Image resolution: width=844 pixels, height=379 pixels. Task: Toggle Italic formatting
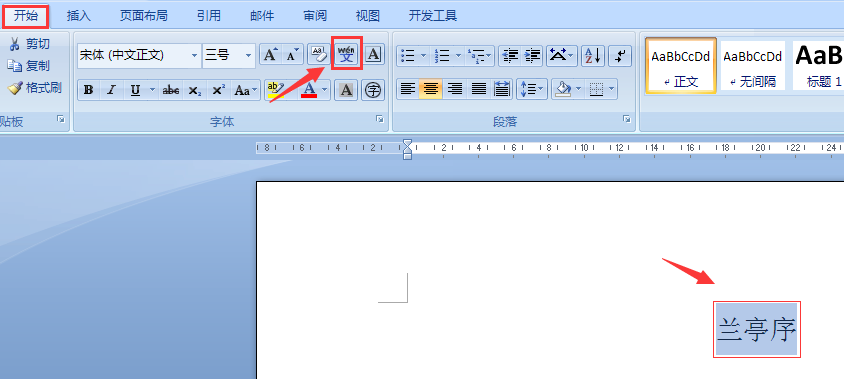(111, 90)
